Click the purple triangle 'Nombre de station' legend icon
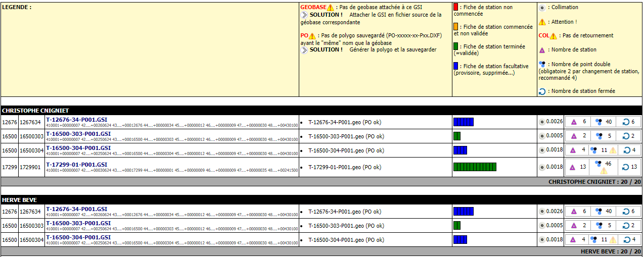The width and height of the screenshot is (644, 257). click(x=542, y=50)
